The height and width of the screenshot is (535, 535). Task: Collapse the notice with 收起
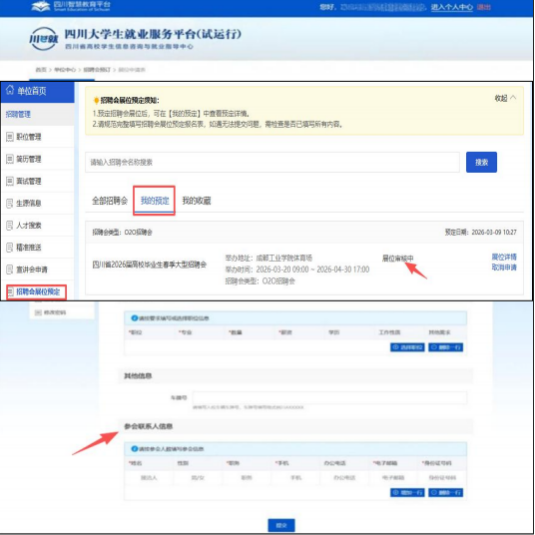[x=505, y=98]
